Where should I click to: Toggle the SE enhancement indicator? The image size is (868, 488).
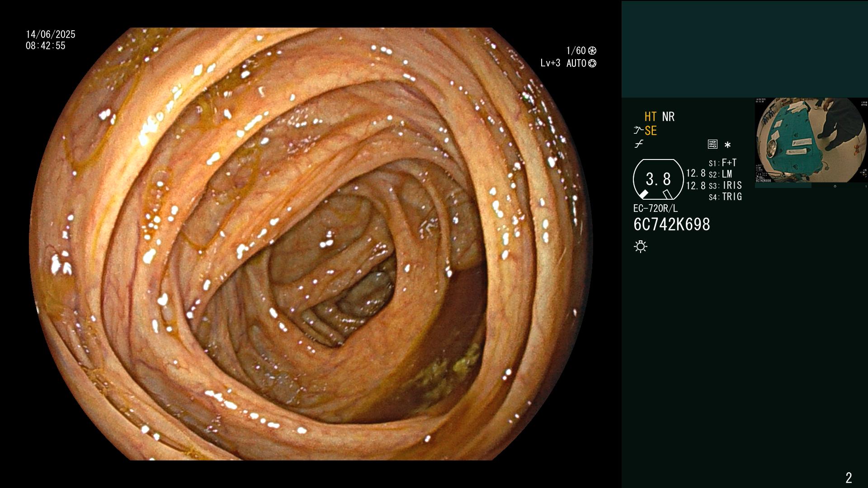(x=651, y=131)
